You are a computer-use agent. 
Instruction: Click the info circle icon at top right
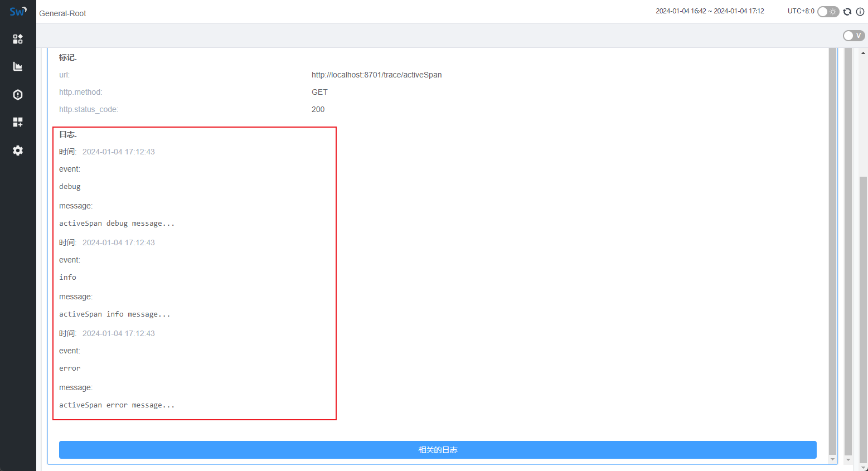(x=860, y=12)
